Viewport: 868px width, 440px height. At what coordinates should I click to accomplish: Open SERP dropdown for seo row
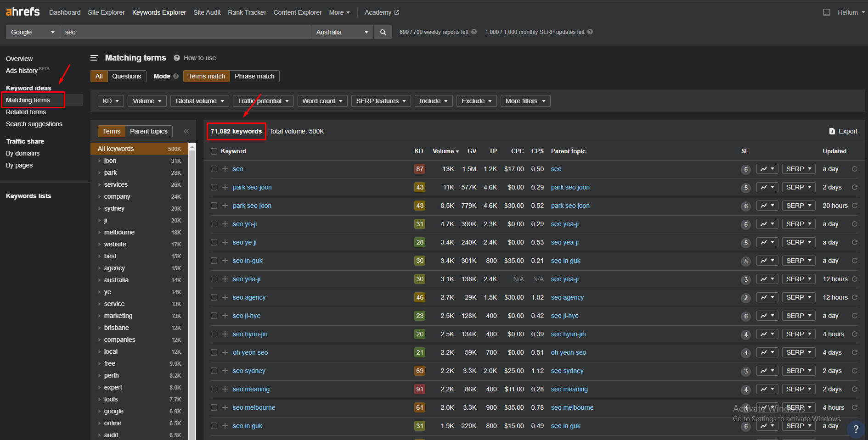799,169
